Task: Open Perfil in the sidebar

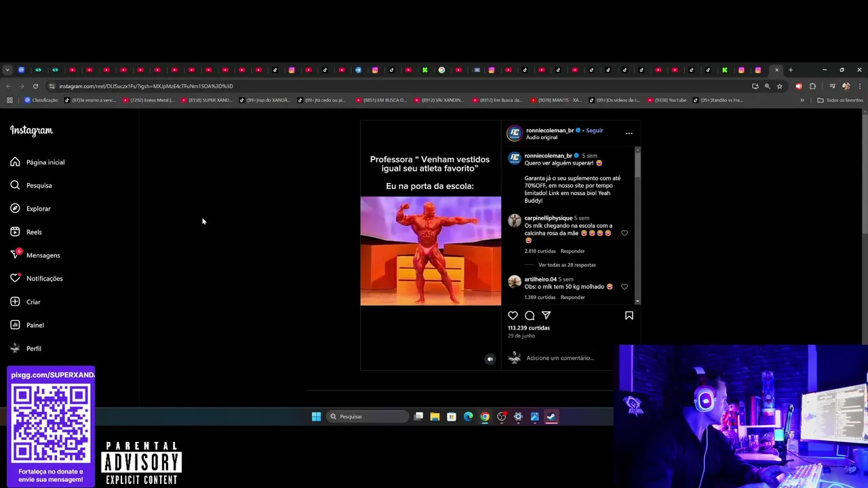Action: (26, 348)
